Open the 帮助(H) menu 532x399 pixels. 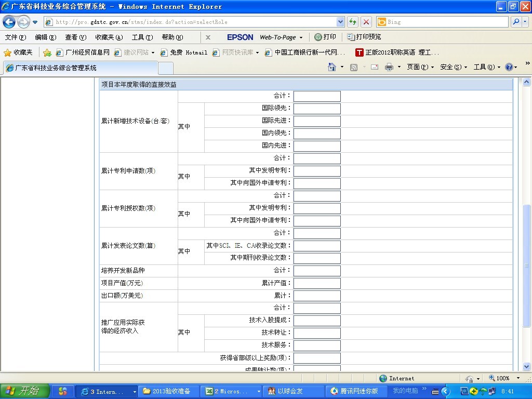pyautogui.click(x=172, y=37)
